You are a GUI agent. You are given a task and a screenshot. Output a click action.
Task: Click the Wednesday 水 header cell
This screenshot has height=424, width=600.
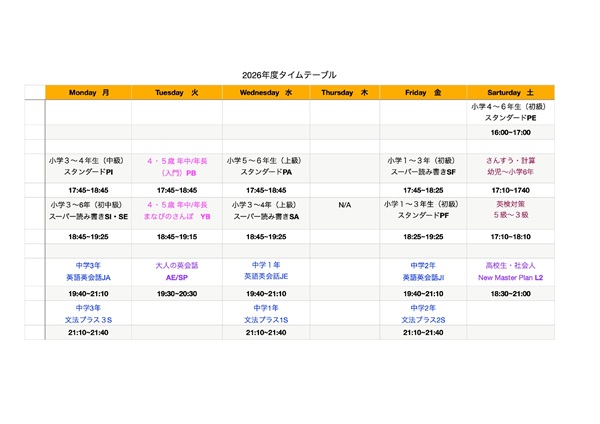(266, 92)
